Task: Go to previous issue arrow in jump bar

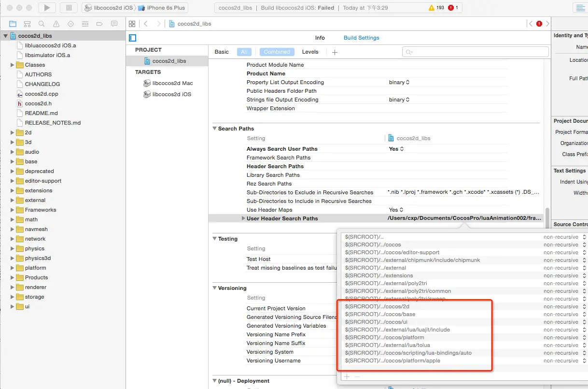Action: pyautogui.click(x=531, y=24)
